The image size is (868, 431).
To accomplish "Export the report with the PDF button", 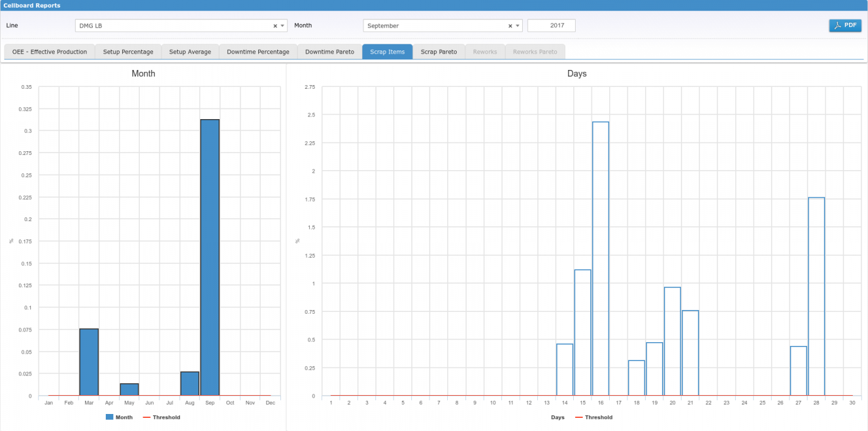I will (x=845, y=25).
